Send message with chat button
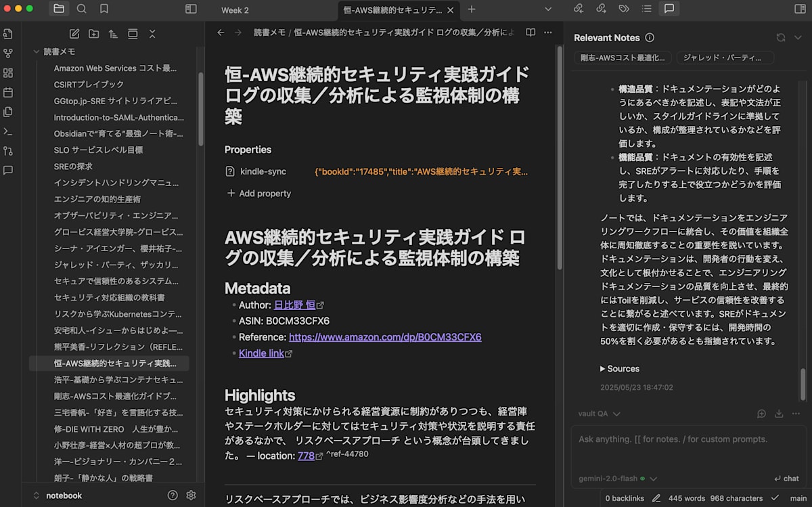812x507 pixels. [x=787, y=479]
